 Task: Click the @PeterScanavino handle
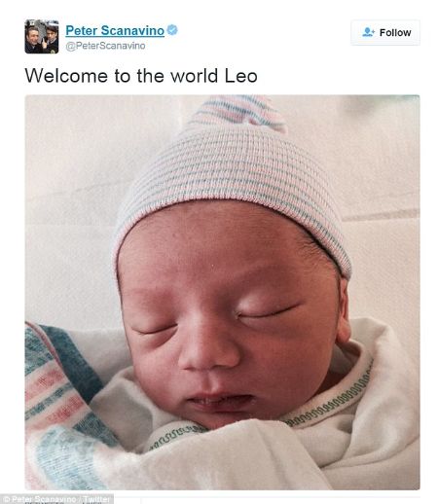(105, 46)
